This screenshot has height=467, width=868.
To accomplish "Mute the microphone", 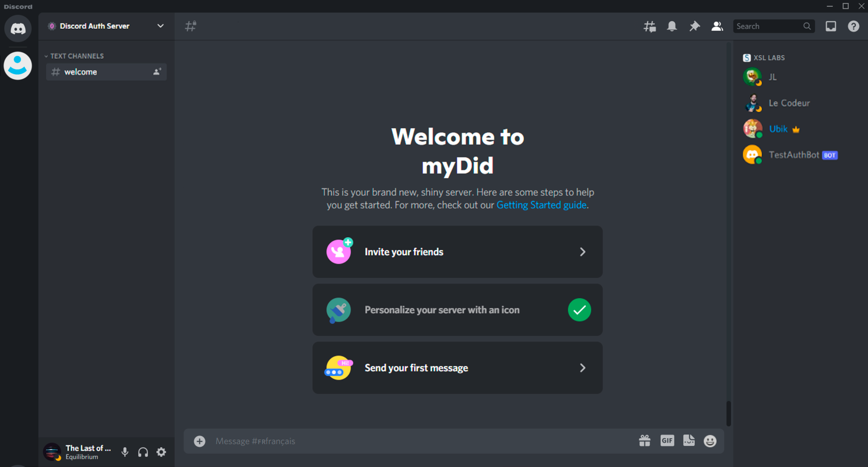I will tap(125, 452).
